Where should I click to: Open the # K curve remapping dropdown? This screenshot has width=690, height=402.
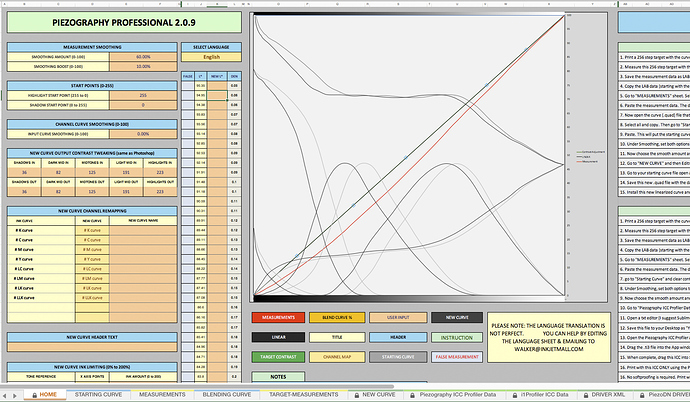tap(91, 232)
